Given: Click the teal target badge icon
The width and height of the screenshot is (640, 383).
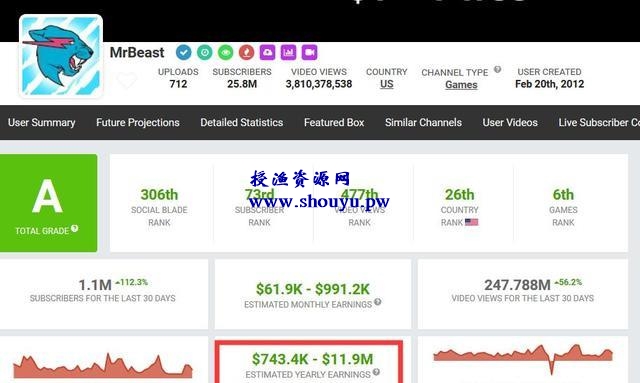Looking at the screenshot, I should [204, 52].
